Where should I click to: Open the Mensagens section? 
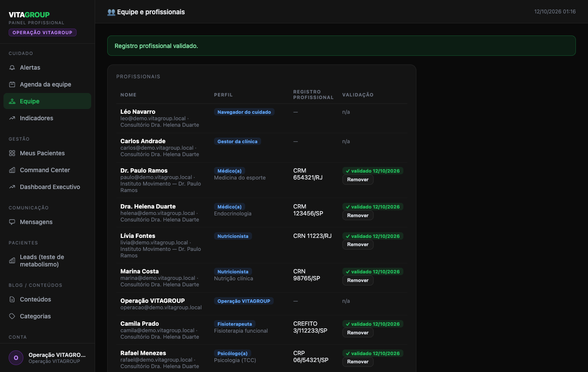pos(47,222)
